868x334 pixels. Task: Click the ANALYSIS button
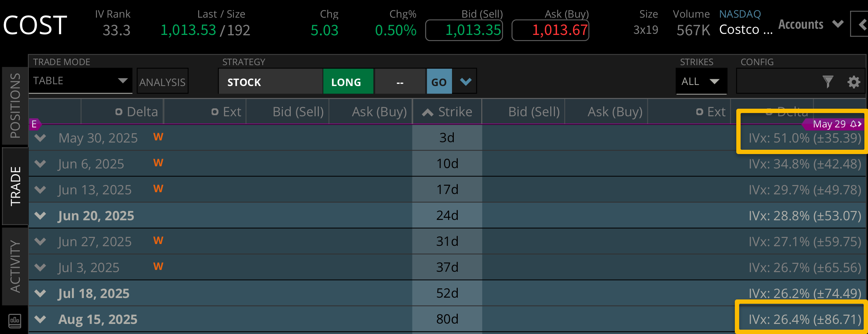[x=162, y=82]
